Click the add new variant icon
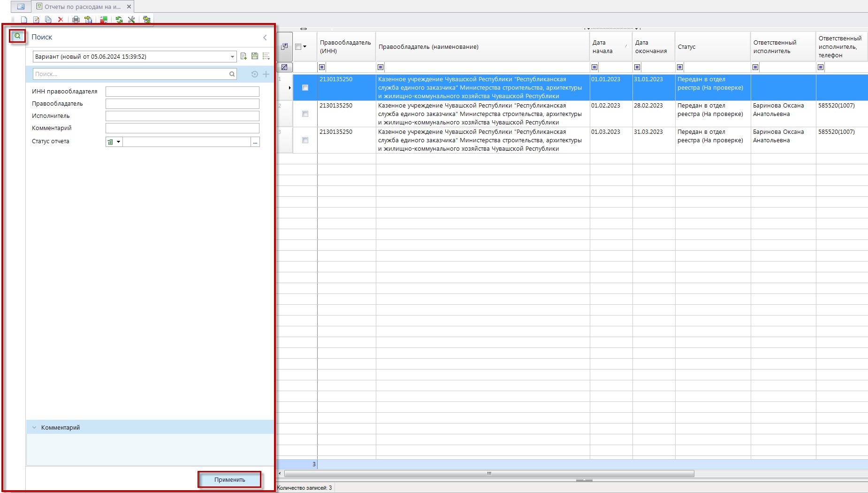Image resolution: width=868 pixels, height=493 pixels. (x=244, y=56)
